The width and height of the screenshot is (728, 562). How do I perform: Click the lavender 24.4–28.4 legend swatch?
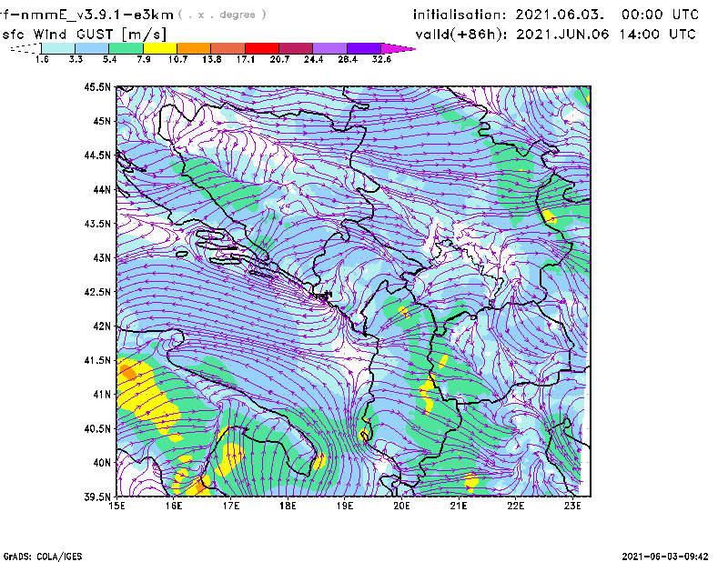coord(329,48)
